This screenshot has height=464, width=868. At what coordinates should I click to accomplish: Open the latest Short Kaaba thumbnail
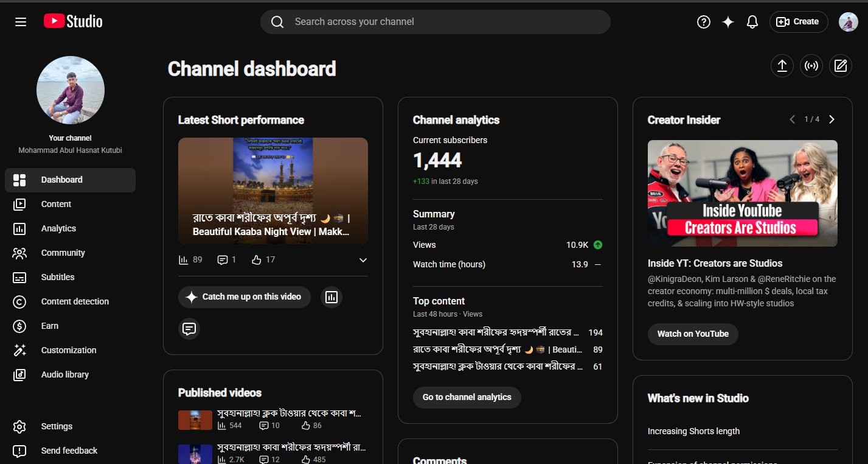click(x=273, y=191)
